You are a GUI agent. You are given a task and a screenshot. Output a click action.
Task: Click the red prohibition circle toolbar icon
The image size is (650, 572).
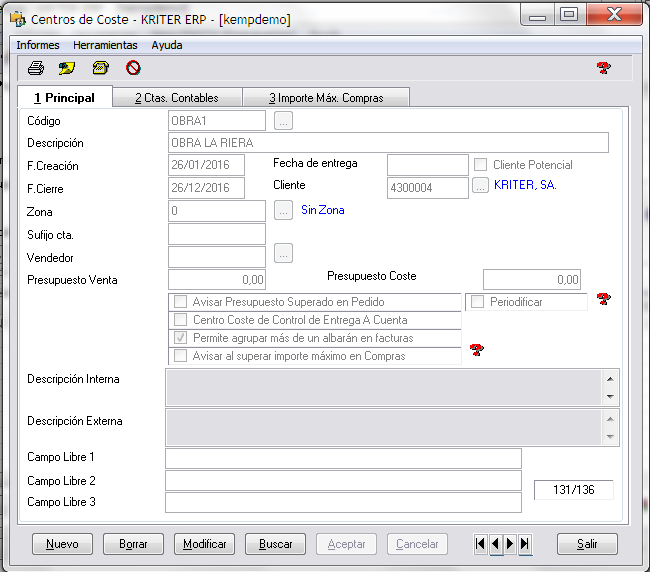click(133, 68)
